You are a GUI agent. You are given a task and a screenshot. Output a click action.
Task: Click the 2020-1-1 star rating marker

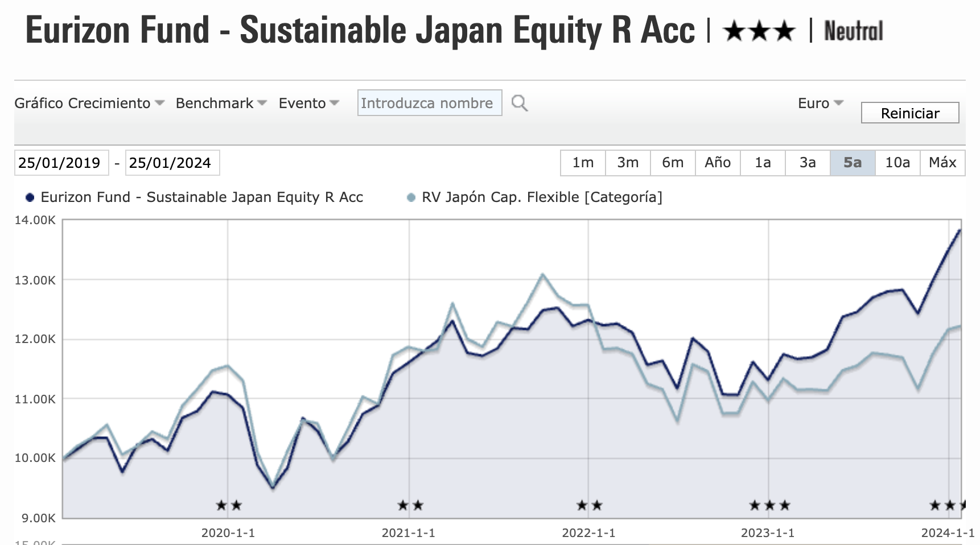pyautogui.click(x=229, y=505)
